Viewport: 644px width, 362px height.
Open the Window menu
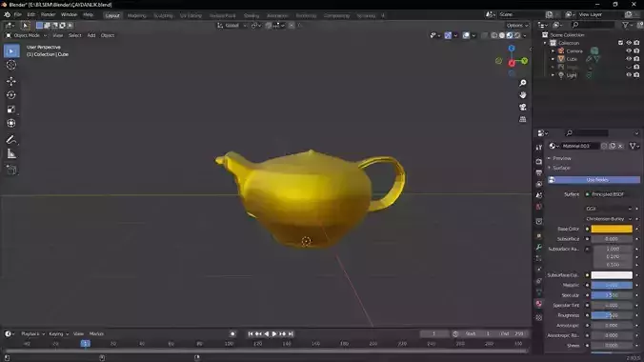[x=69, y=15]
